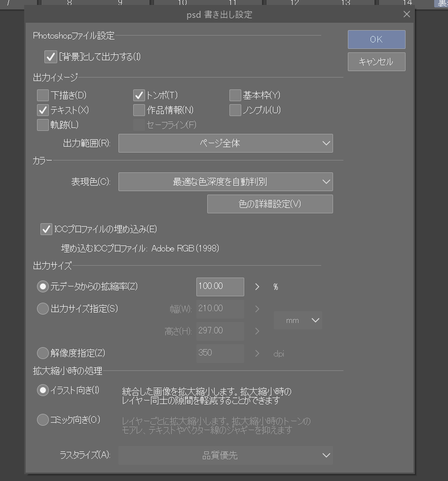Choose the 解像度指定 radio option
Image resolution: width=448 pixels, height=481 pixels.
click(x=43, y=353)
